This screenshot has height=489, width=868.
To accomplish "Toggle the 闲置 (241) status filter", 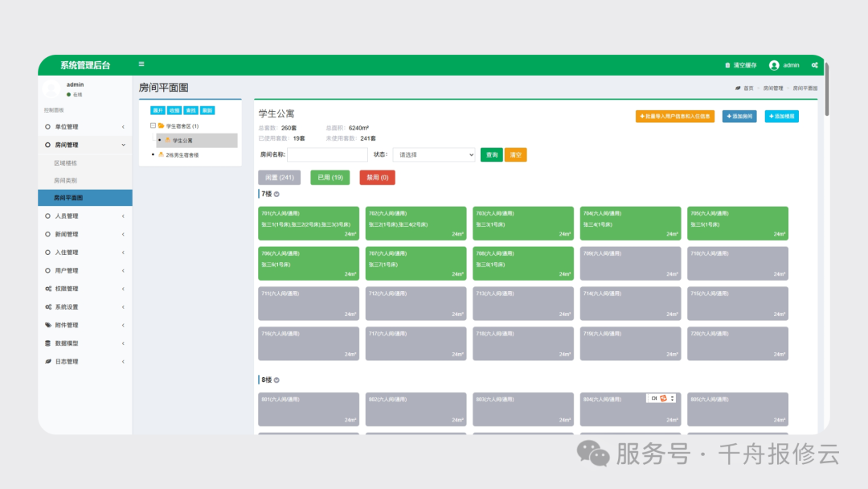I will click(x=279, y=178).
